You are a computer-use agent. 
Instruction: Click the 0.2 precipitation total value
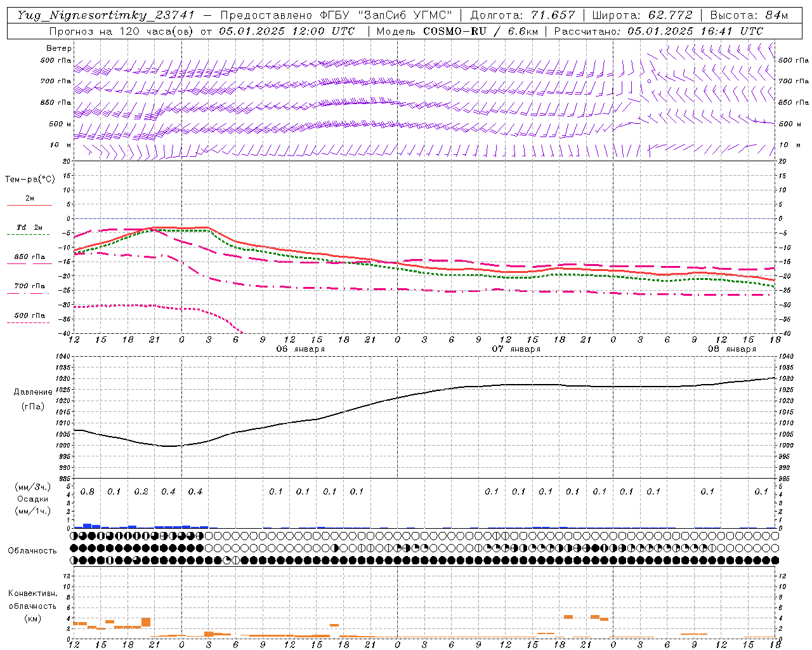click(141, 492)
